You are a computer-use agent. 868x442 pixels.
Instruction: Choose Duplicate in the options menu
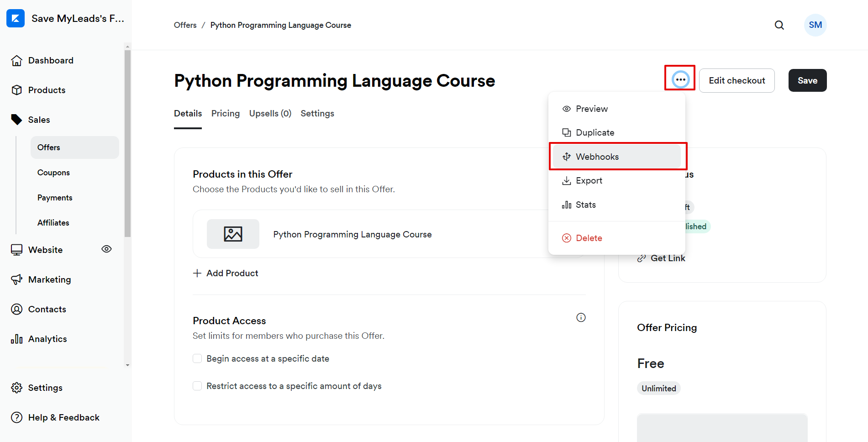point(616,132)
